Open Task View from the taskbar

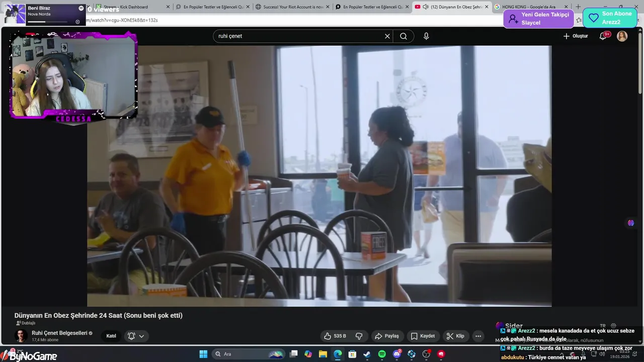[x=294, y=354]
